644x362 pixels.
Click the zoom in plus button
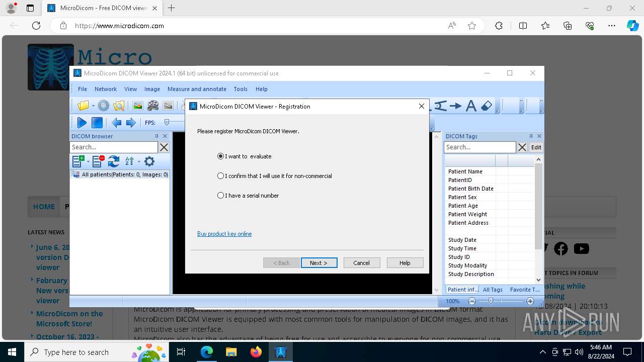click(x=530, y=301)
